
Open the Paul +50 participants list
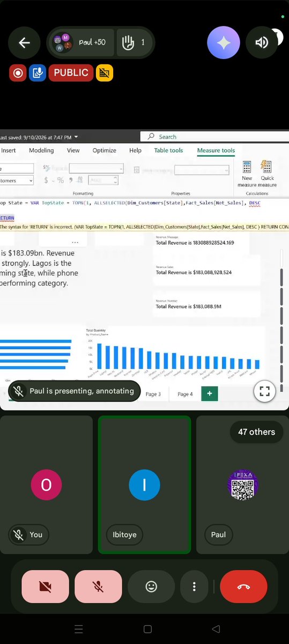(x=81, y=42)
